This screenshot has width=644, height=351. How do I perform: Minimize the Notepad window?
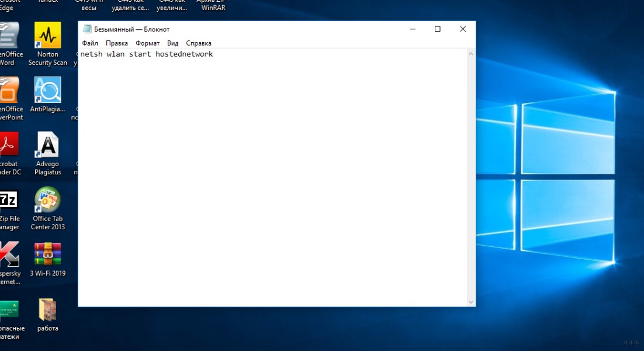click(x=411, y=29)
